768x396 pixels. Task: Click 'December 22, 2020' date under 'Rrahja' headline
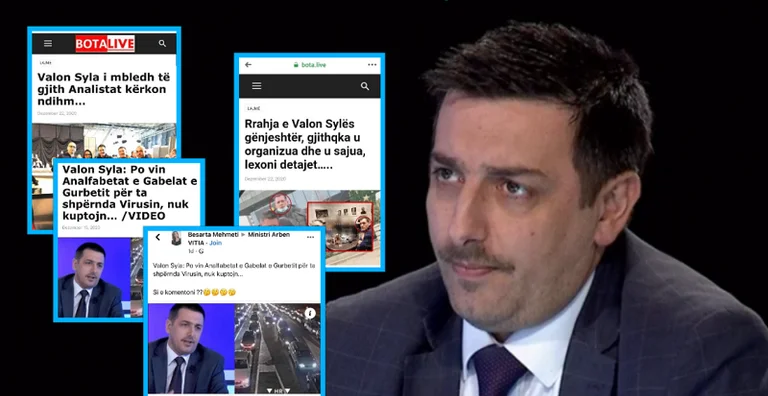click(x=265, y=179)
